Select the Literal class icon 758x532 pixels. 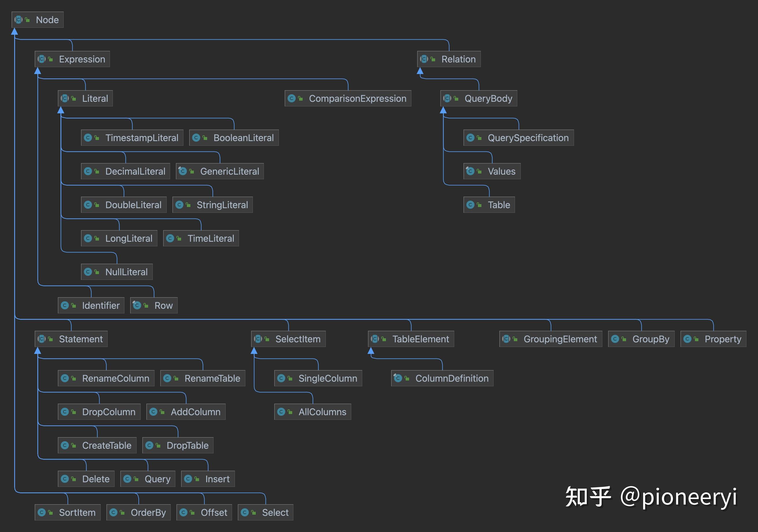pyautogui.click(x=65, y=98)
